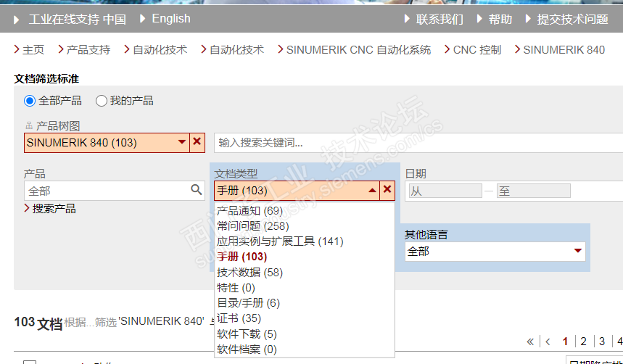Viewport: 623px width, 364px height.
Task: Open the 联系我们 link
Action: (440, 19)
